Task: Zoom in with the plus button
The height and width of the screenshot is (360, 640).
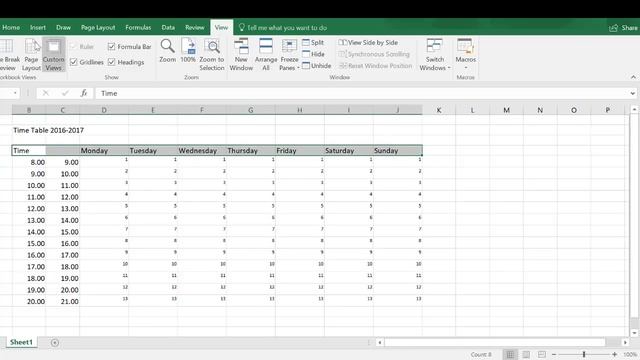Action: point(614,354)
